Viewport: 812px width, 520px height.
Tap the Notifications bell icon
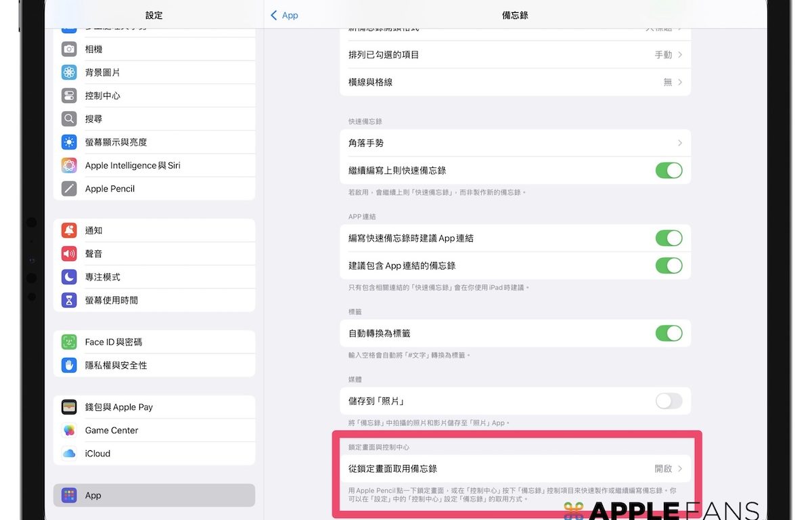pyautogui.click(x=69, y=231)
